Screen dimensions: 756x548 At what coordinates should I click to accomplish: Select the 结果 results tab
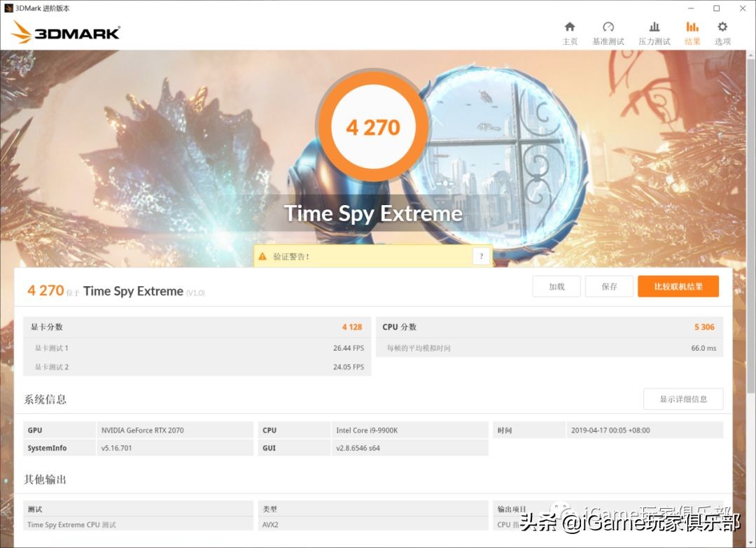(692, 34)
